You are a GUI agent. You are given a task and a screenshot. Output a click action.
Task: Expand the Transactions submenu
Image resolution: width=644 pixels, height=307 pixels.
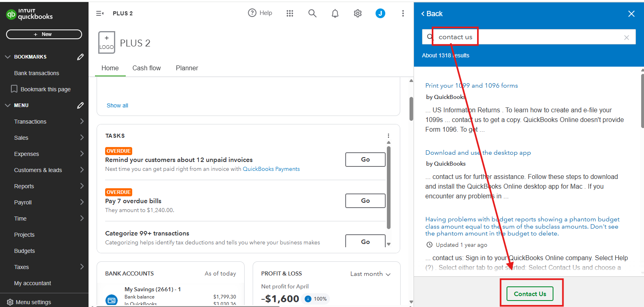pyautogui.click(x=82, y=121)
